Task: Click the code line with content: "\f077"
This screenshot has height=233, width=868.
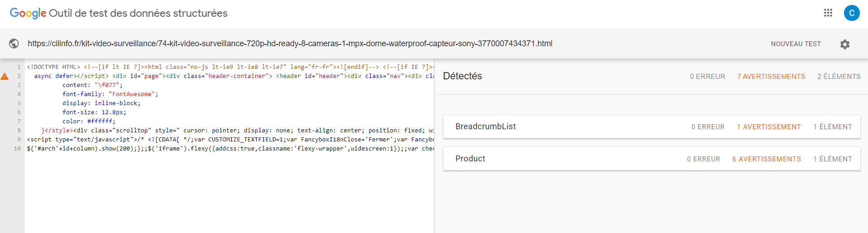Action: 92,85
